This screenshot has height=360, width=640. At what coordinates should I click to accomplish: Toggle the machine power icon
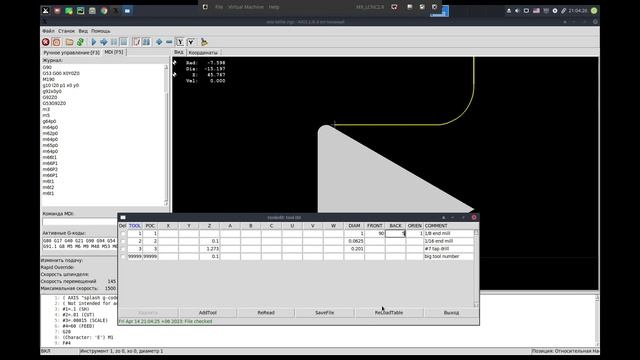pyautogui.click(x=56, y=42)
